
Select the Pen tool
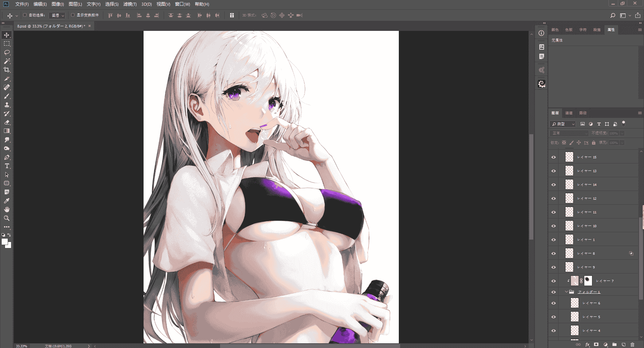point(7,157)
